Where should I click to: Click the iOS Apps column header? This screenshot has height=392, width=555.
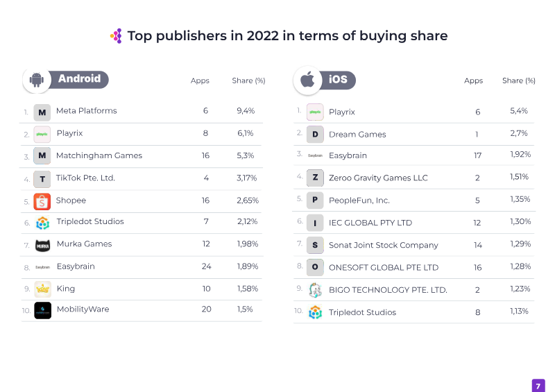tap(473, 81)
